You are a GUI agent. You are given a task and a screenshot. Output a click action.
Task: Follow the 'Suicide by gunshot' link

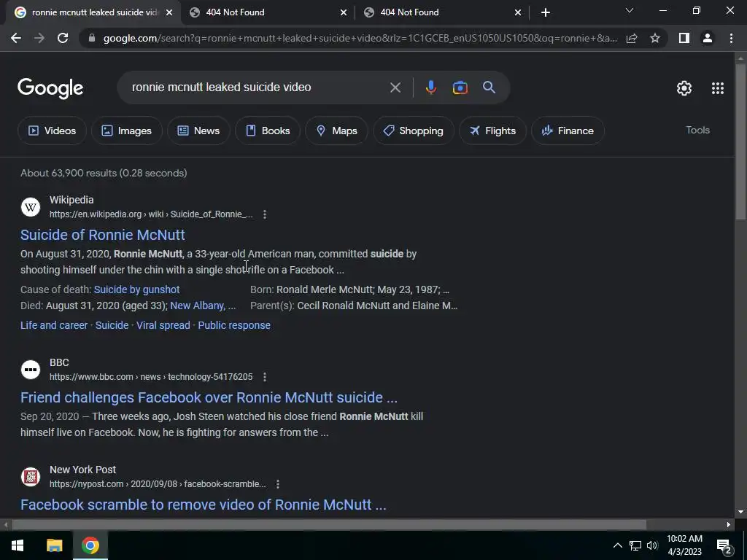tap(136, 289)
